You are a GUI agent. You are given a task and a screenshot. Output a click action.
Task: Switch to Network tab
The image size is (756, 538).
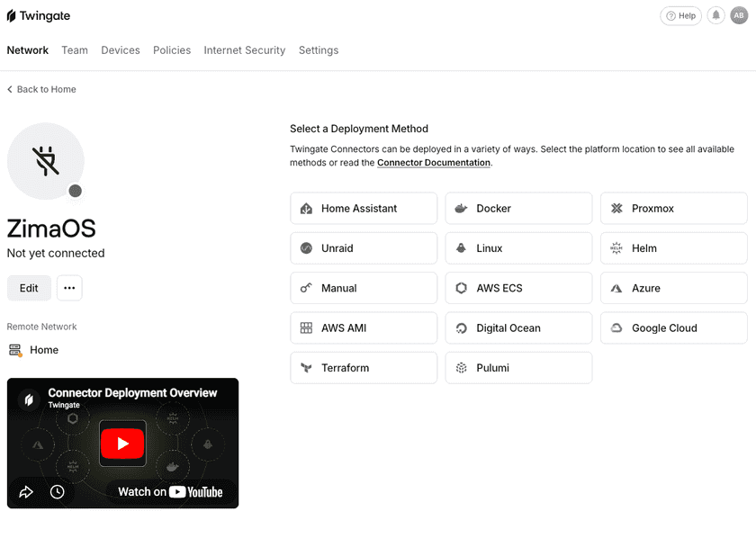(x=28, y=50)
